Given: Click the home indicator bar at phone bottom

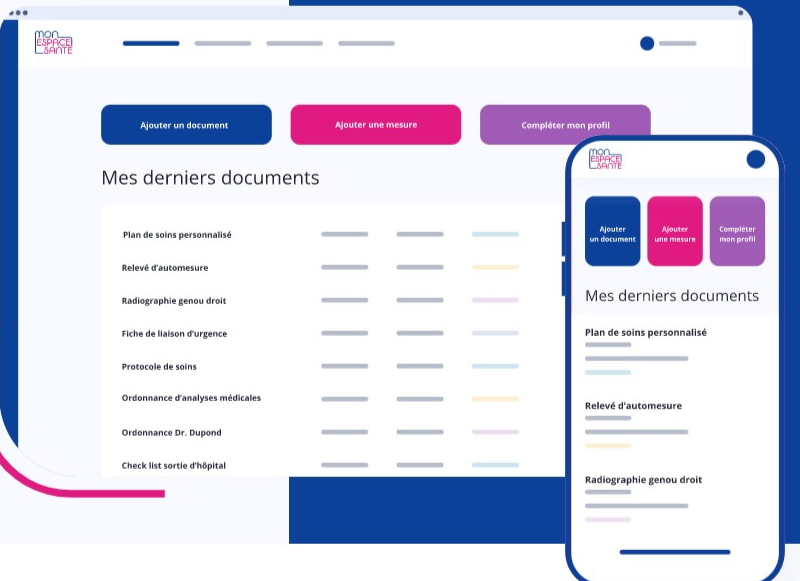Looking at the screenshot, I should click(x=675, y=551).
